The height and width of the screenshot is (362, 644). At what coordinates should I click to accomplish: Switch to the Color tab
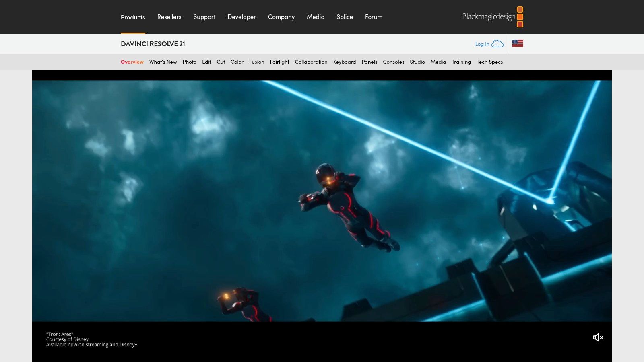pos(237,62)
